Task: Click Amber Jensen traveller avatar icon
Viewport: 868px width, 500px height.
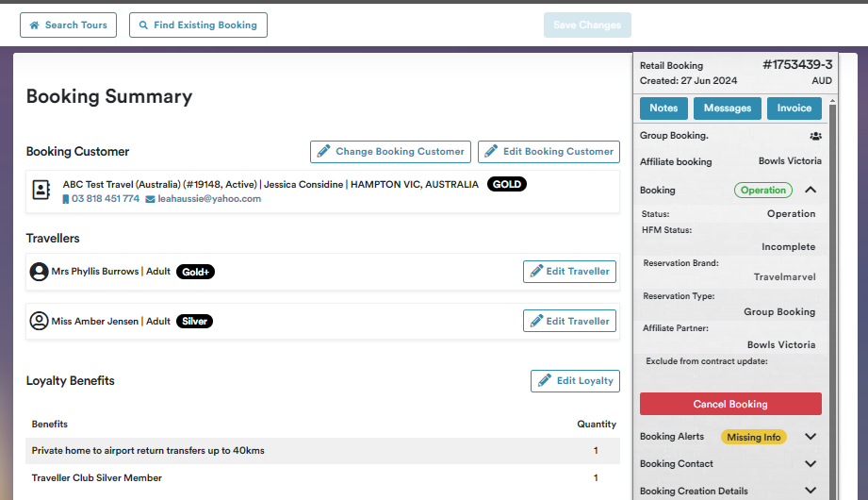Action: [39, 321]
